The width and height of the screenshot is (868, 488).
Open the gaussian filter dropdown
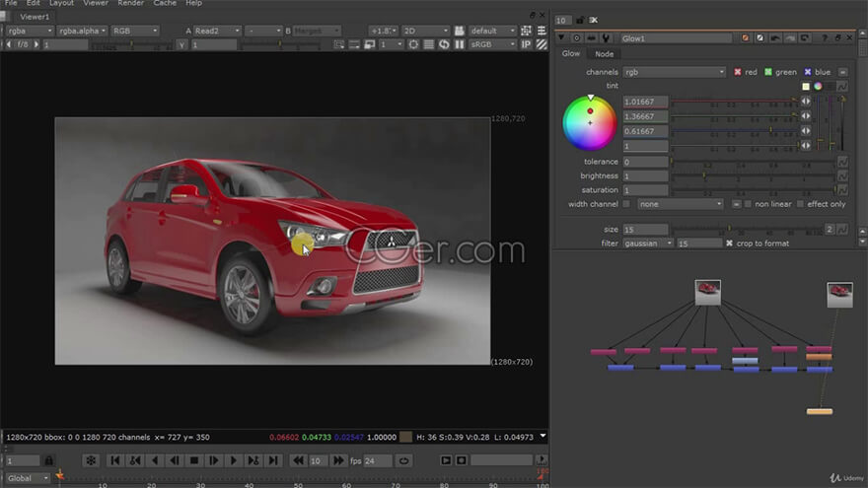pos(648,244)
